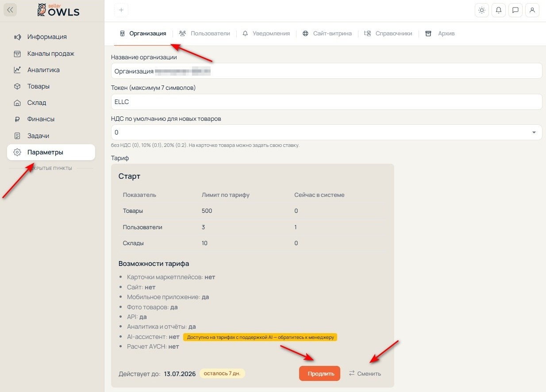Image resolution: width=546 pixels, height=392 pixels.
Task: Toggle the light/dark theme sun icon
Action: 482,10
